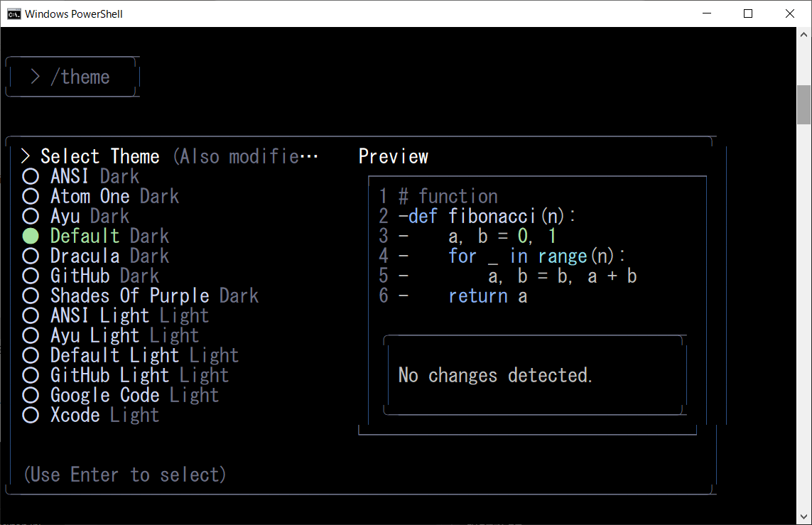Select the Ayu Light theme radio button
Screen dimensions: 812x525
[x=31, y=335]
